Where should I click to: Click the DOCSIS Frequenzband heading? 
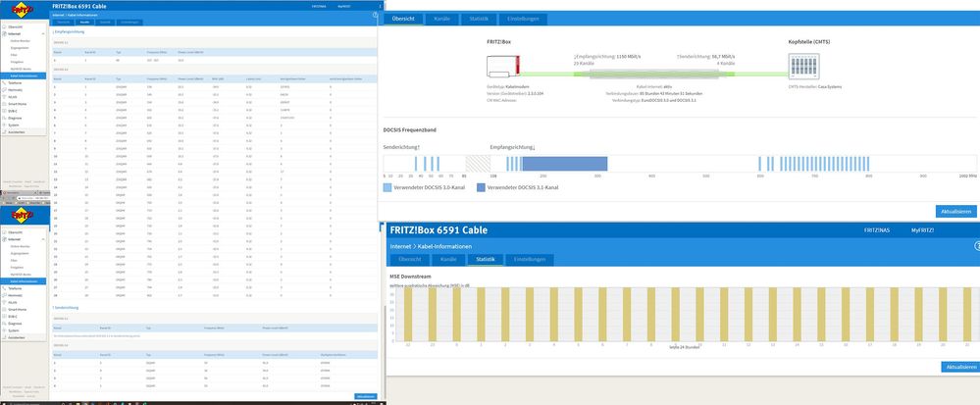[408, 130]
